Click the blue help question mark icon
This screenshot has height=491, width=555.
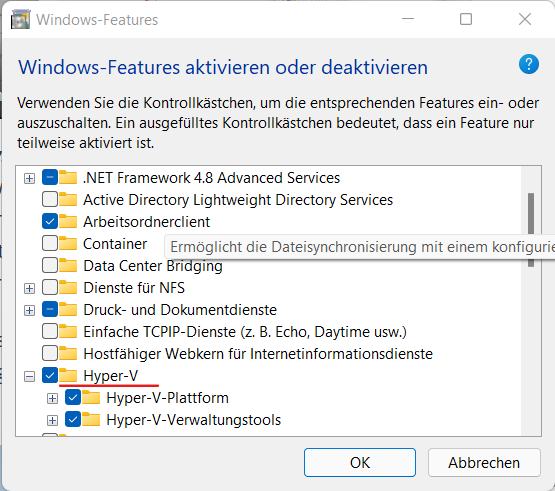click(529, 64)
